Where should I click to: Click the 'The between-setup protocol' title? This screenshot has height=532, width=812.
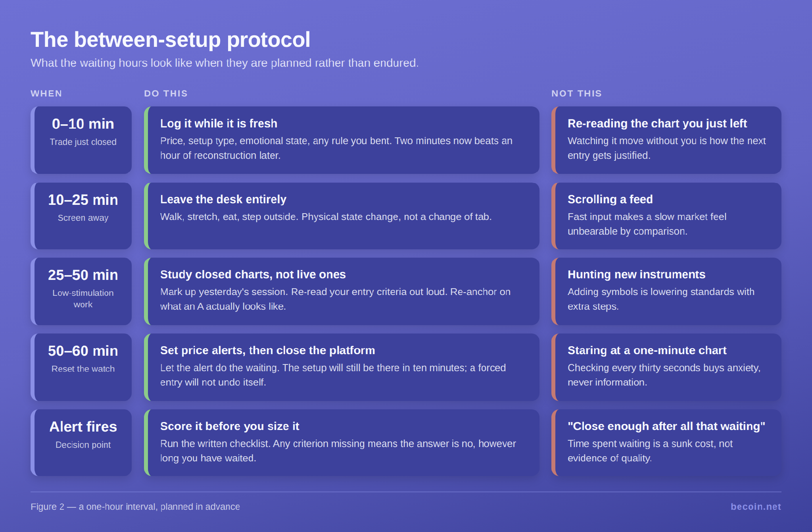point(171,40)
